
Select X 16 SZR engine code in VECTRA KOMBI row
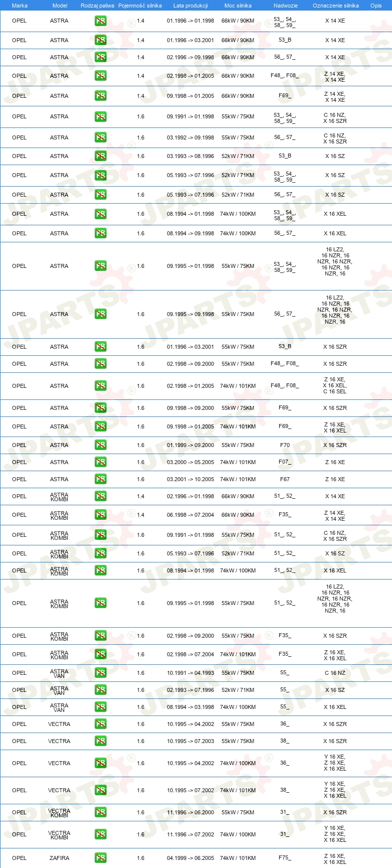335,812
